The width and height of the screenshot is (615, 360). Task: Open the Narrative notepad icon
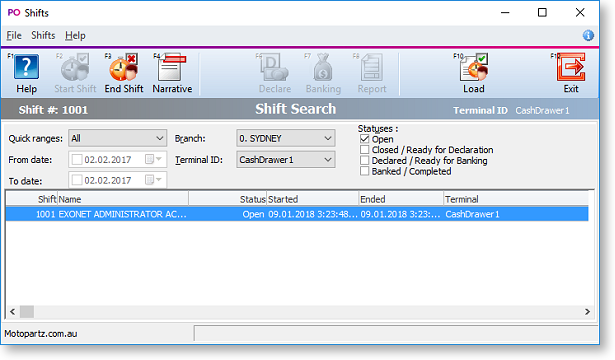172,67
